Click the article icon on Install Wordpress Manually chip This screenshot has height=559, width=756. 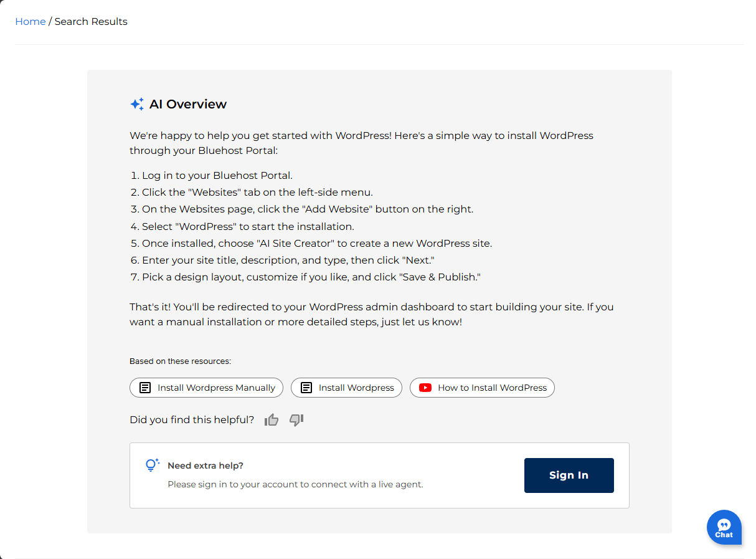coord(144,387)
